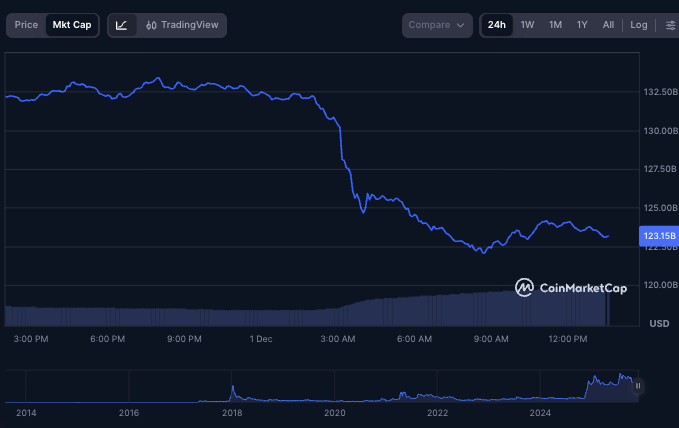The height and width of the screenshot is (428, 679).
Task: Click the USD currency label
Action: coord(659,323)
